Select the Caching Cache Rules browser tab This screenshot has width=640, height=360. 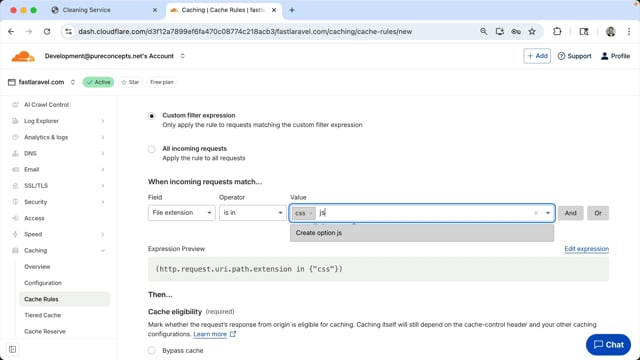(x=223, y=10)
